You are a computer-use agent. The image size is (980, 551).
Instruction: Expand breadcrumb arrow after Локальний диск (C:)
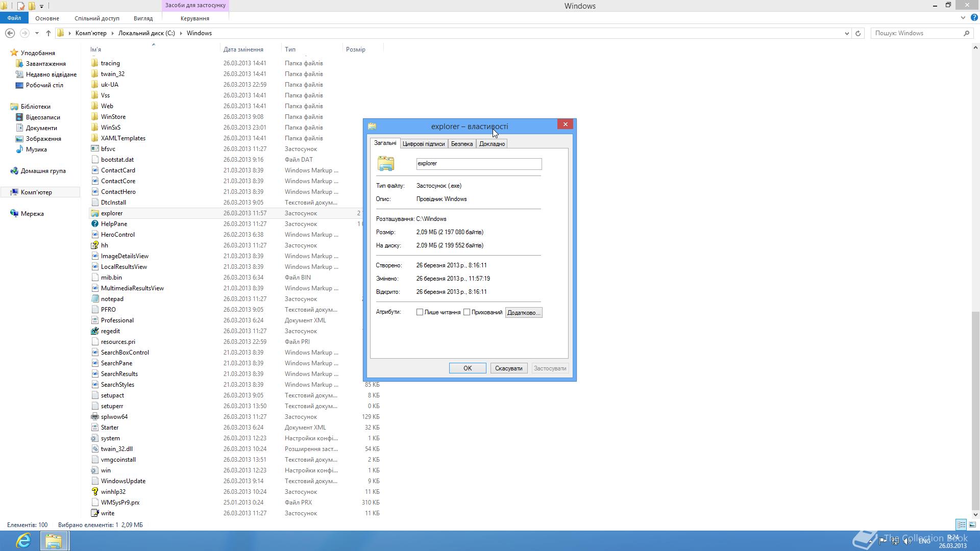tap(181, 33)
